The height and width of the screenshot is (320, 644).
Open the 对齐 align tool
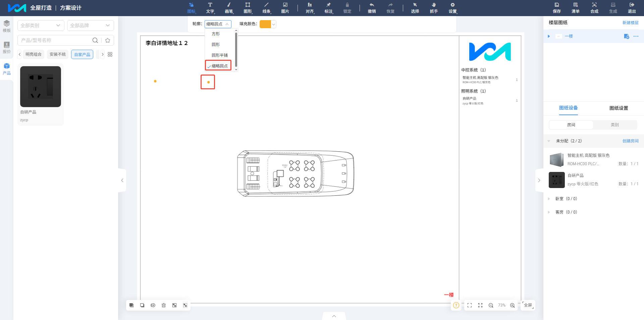click(x=310, y=8)
